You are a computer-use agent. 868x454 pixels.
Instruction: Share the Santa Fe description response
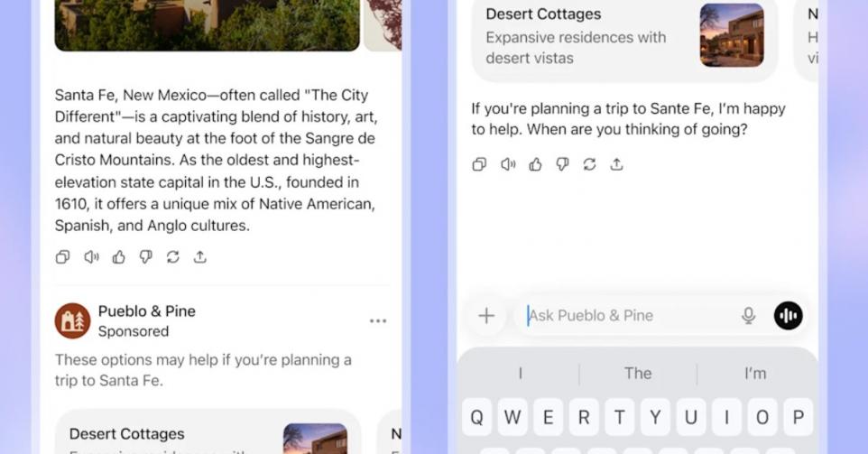[199, 257]
